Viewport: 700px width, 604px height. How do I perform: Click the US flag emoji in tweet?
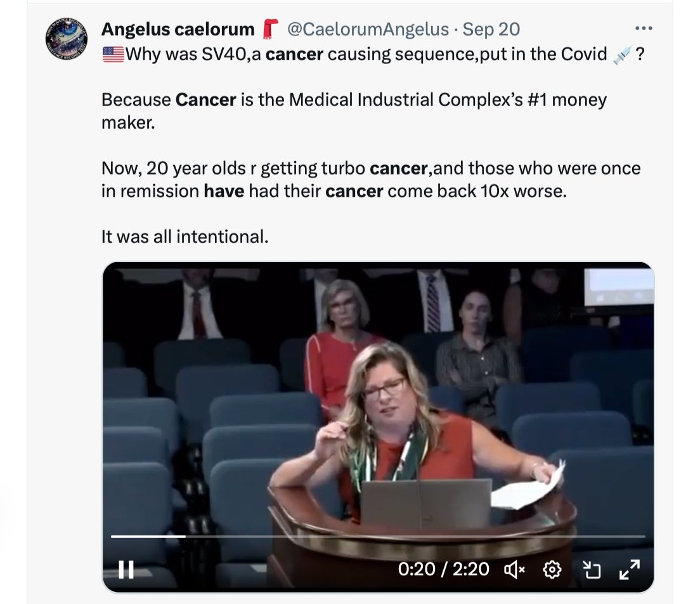[x=113, y=55]
